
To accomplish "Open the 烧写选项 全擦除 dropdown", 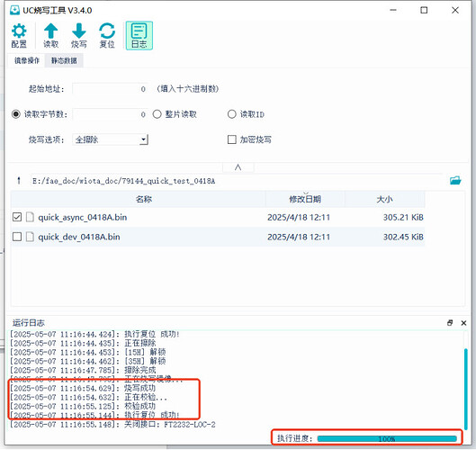I will tap(110, 139).
